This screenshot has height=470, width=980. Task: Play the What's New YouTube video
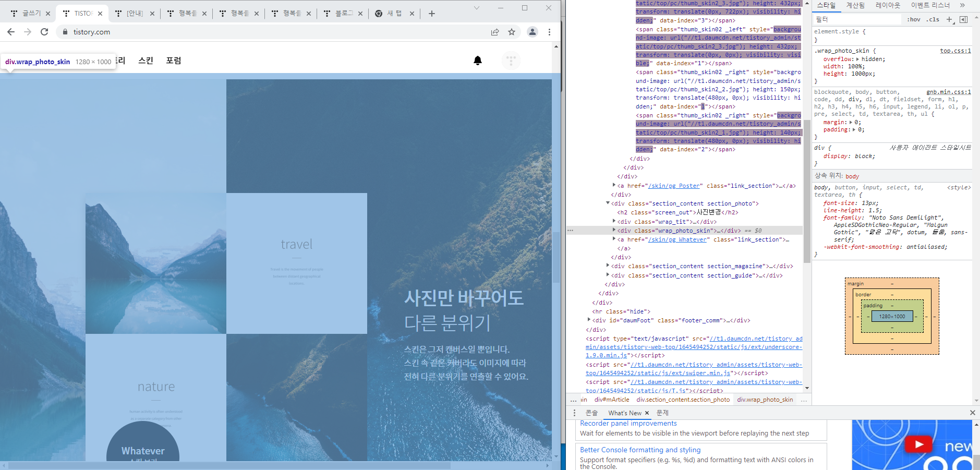tap(918, 444)
